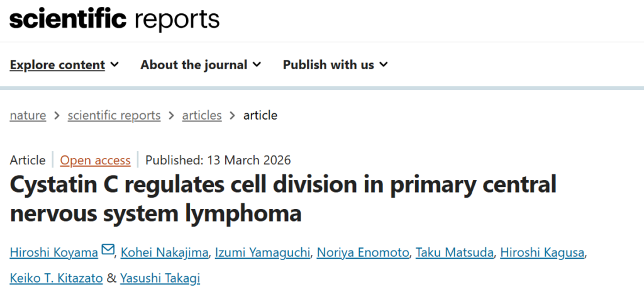
Task: Go to the articles breadcrumb link
Action: click(x=202, y=115)
